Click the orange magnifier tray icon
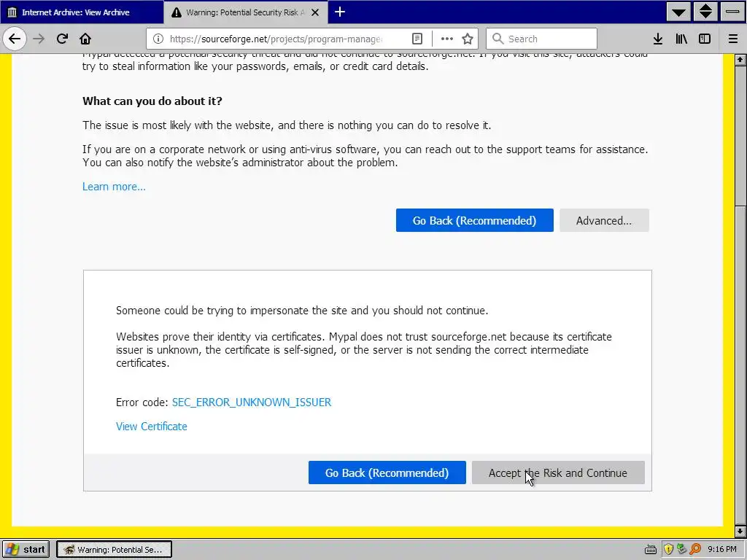The width and height of the screenshot is (747, 560). [x=695, y=550]
